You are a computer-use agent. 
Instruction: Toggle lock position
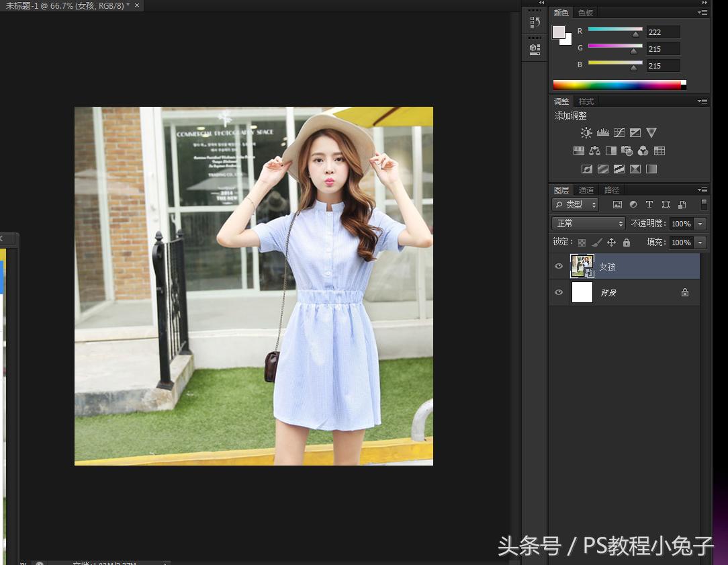(x=611, y=243)
